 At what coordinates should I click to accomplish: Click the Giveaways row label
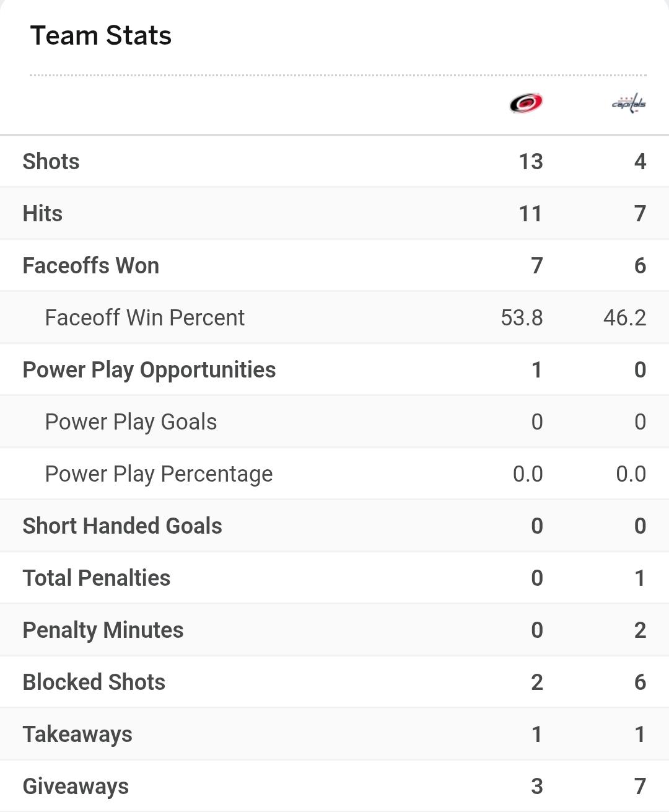pos(76,787)
